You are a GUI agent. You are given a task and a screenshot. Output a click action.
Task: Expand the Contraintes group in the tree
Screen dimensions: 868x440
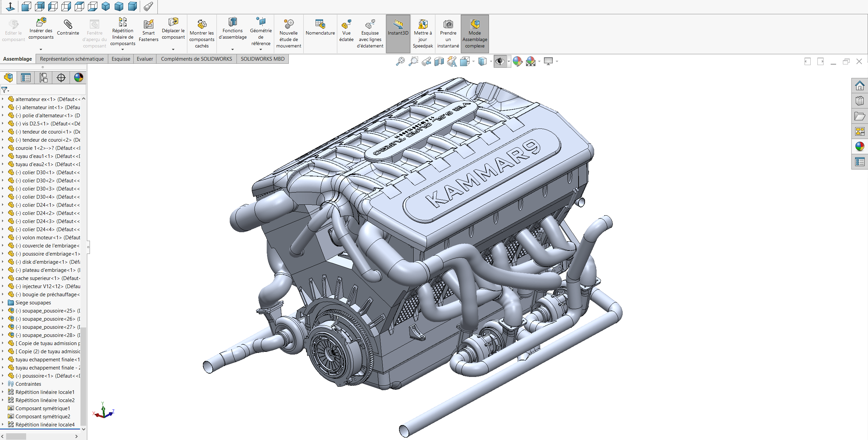pos(3,384)
